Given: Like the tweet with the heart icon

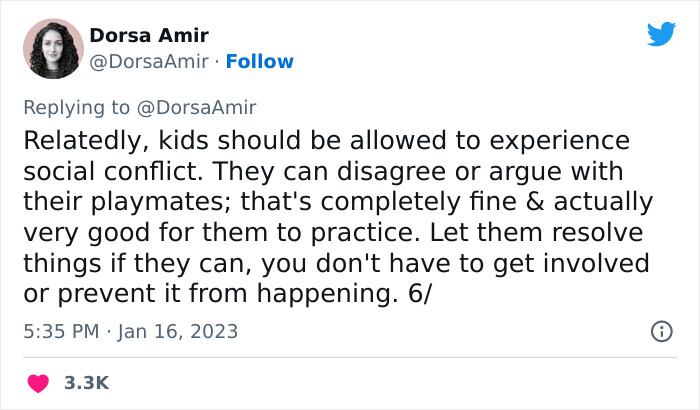Looking at the screenshot, I should (x=39, y=382).
